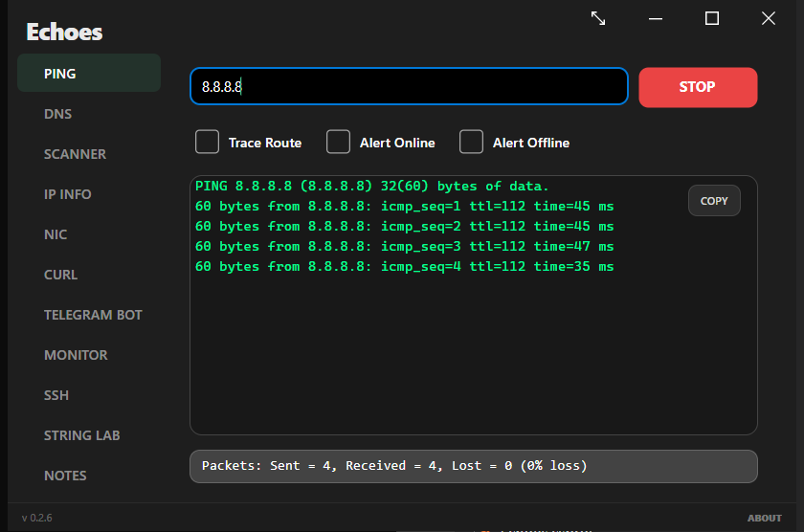Copy the ping output with COPY button
The width and height of the screenshot is (804, 532).
coord(714,201)
